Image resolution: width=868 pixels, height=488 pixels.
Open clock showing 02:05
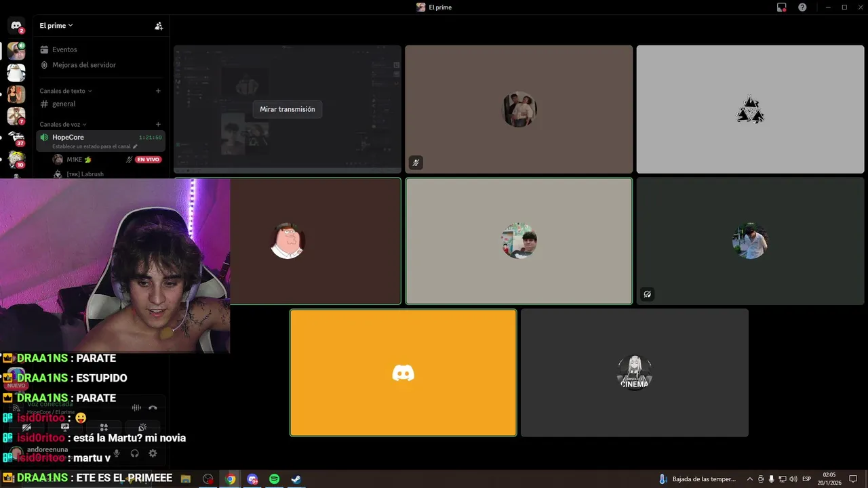831,479
